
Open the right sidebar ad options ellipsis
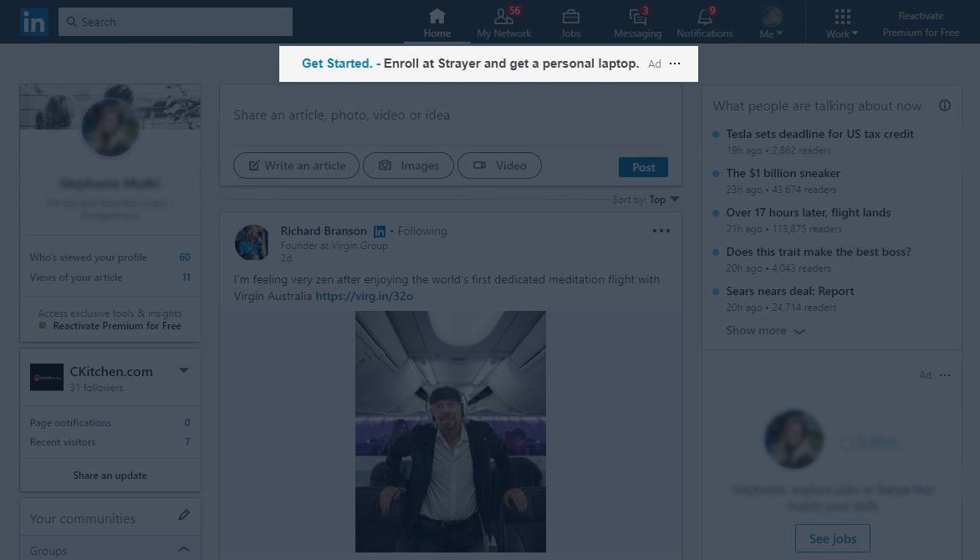[x=945, y=375]
